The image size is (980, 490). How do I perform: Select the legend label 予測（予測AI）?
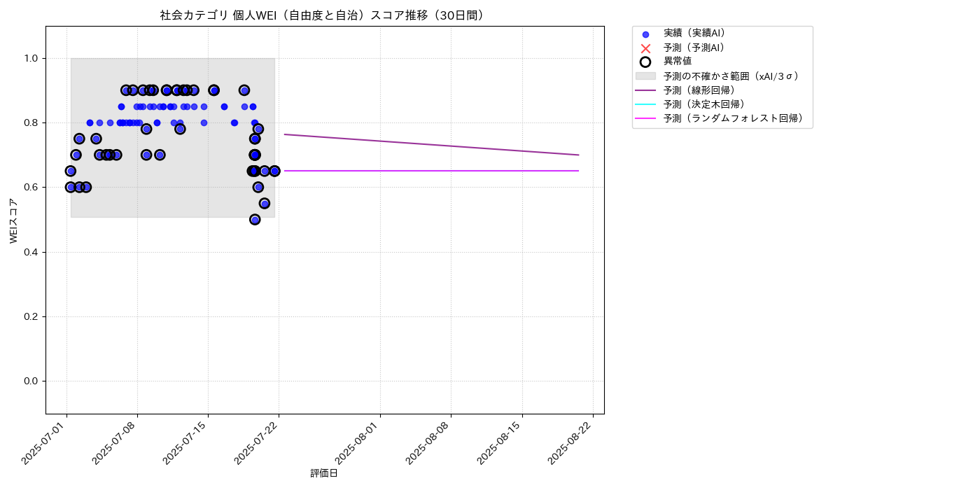[694, 48]
